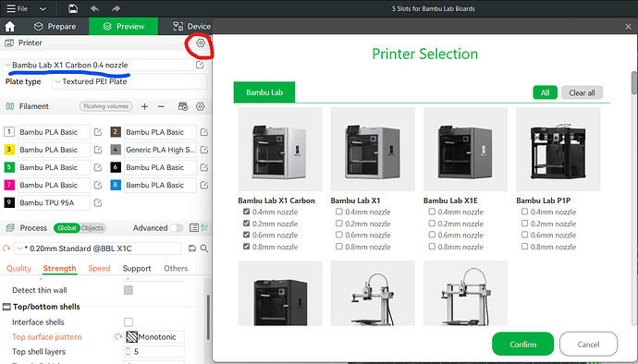The width and height of the screenshot is (638, 364).
Task: Open the process settings list icon
Action: 194,228
